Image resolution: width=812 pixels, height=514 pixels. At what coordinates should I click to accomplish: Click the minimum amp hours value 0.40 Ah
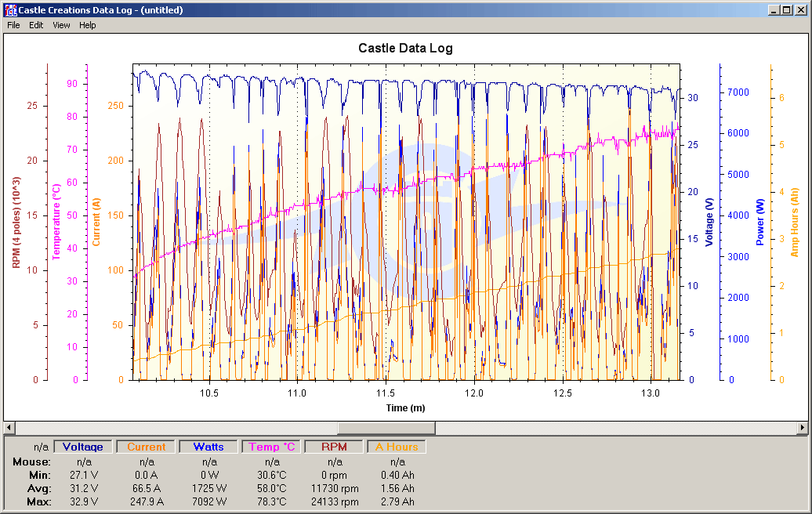pos(397,475)
